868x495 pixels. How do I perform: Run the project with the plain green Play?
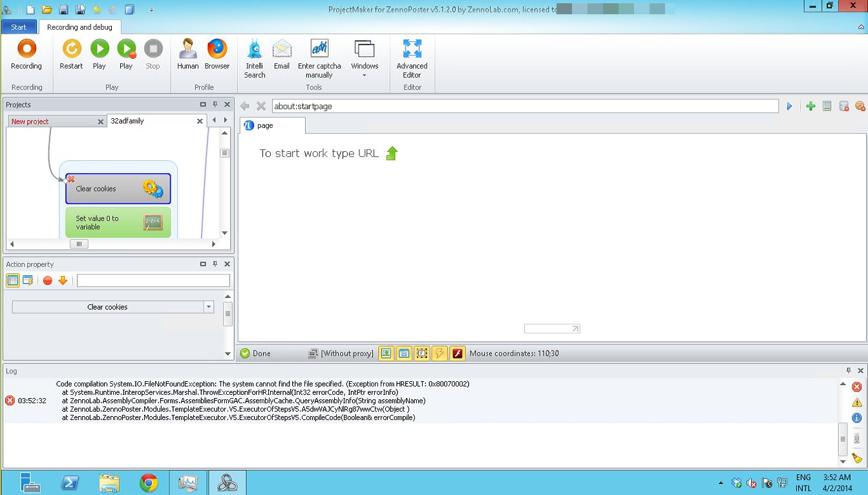point(99,54)
